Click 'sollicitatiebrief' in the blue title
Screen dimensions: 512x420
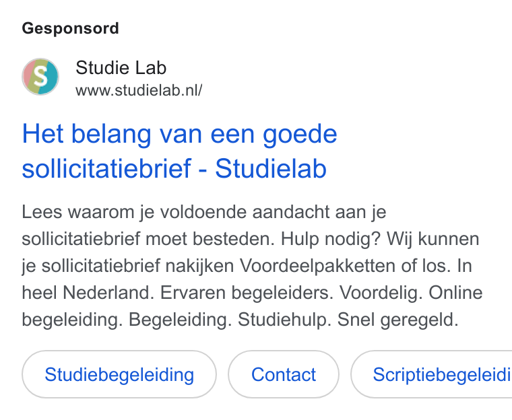click(106, 168)
